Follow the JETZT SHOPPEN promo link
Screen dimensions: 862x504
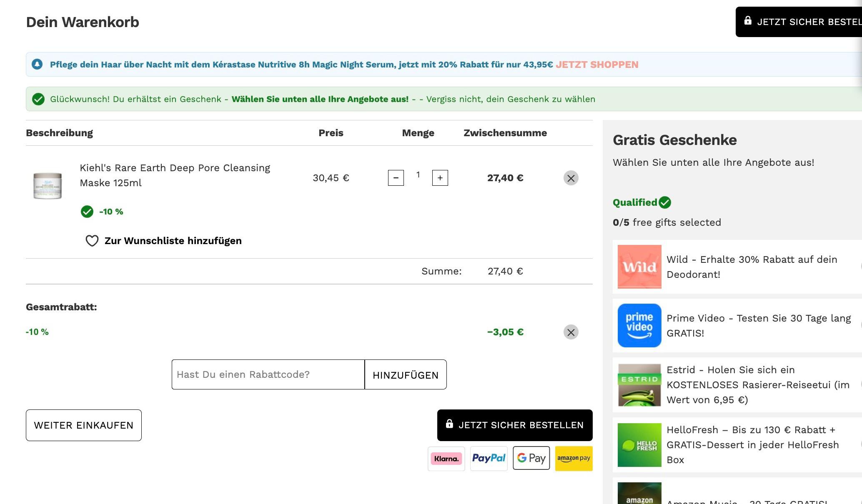pos(597,65)
